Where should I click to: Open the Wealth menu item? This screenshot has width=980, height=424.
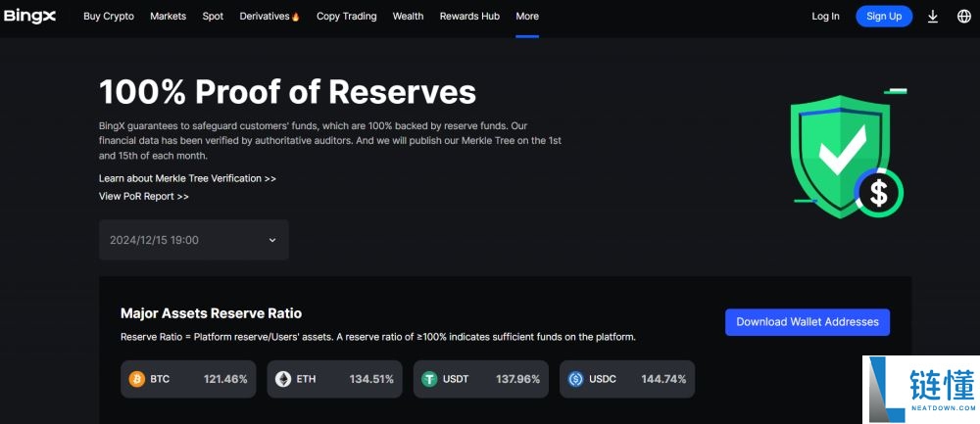click(x=408, y=17)
